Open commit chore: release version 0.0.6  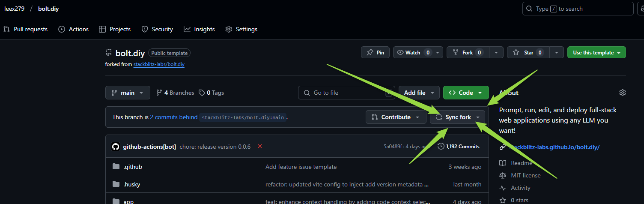pos(215,147)
